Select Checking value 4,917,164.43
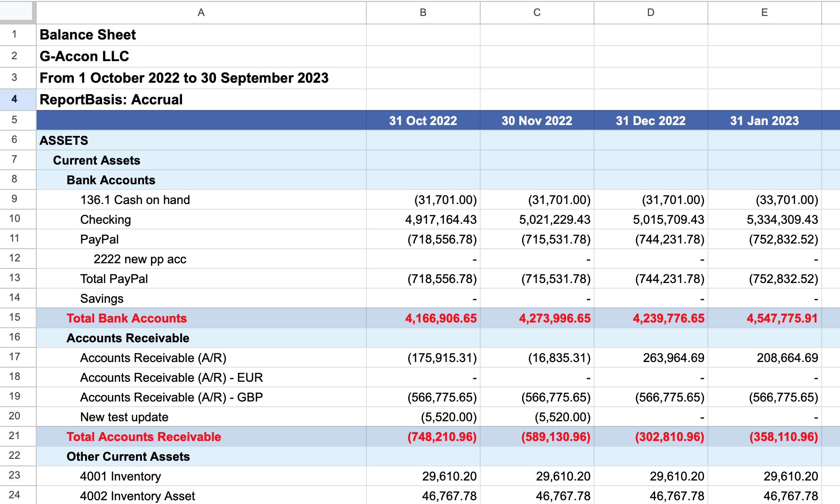840x504 pixels. click(423, 220)
